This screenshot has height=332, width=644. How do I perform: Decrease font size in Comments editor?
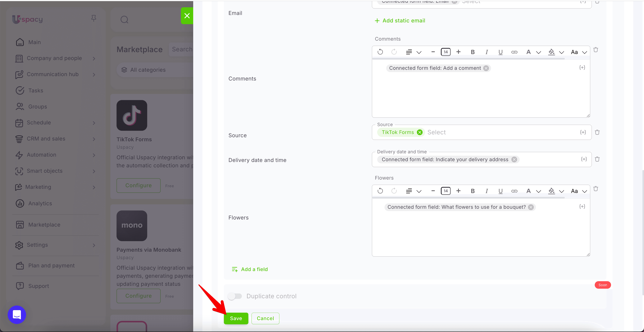[433, 52]
